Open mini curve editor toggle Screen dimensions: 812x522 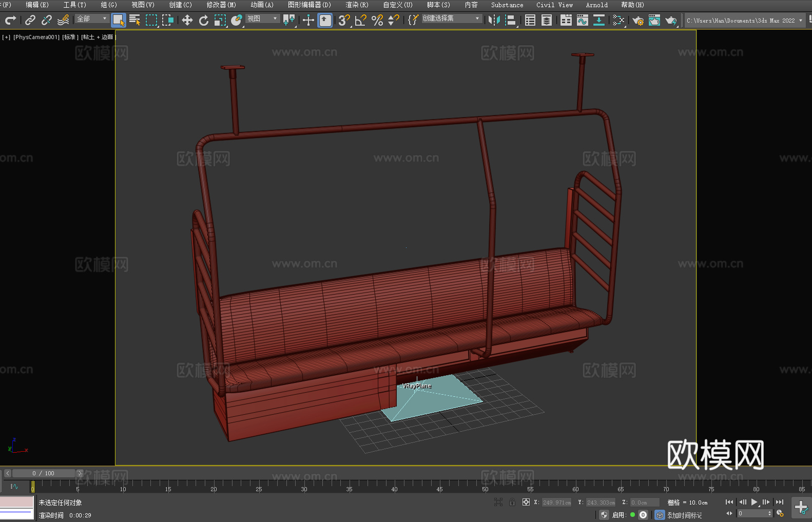tap(14, 486)
